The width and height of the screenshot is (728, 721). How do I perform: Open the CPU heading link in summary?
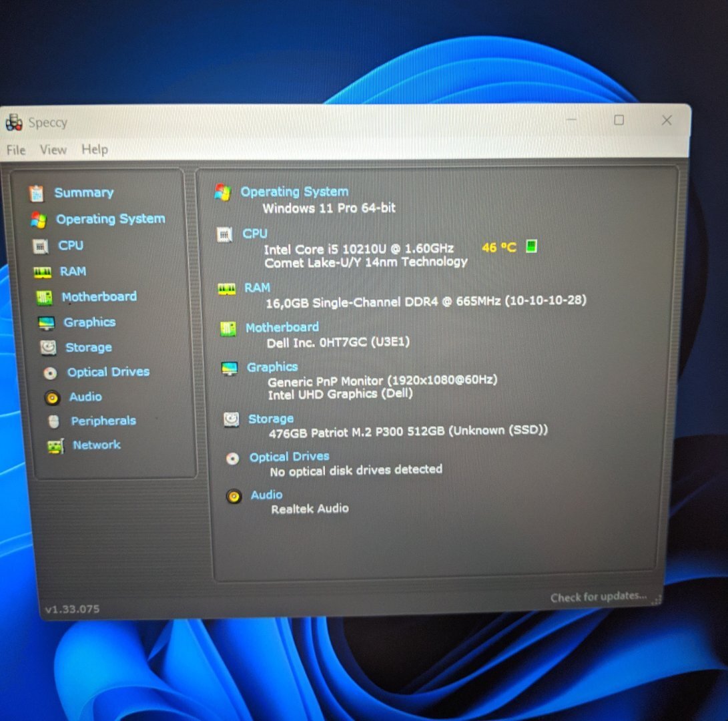(x=255, y=233)
